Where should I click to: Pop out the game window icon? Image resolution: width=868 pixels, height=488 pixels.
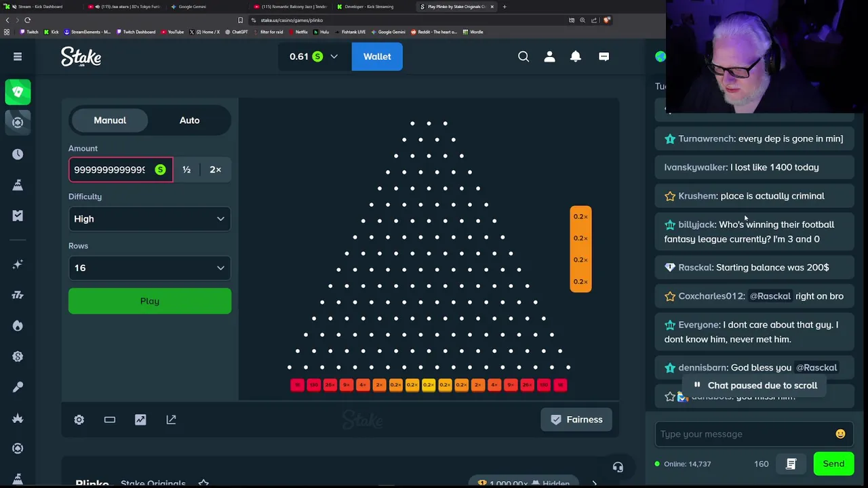[171, 420]
